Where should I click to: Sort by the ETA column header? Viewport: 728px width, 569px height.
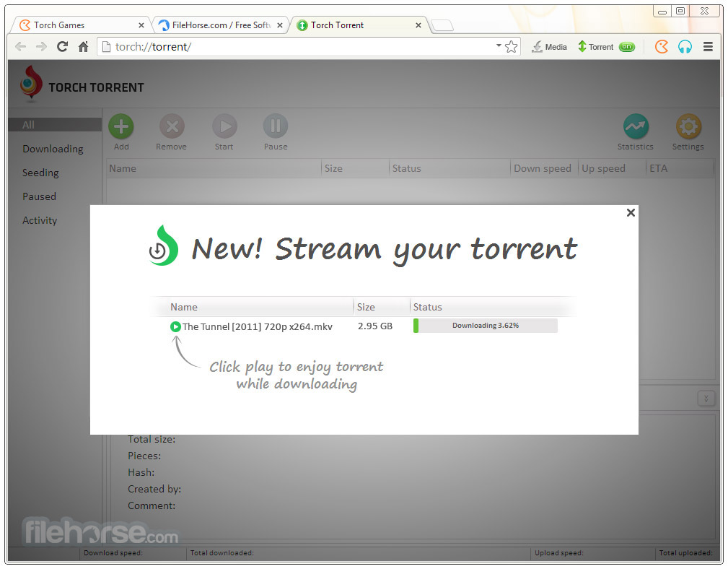click(680, 169)
